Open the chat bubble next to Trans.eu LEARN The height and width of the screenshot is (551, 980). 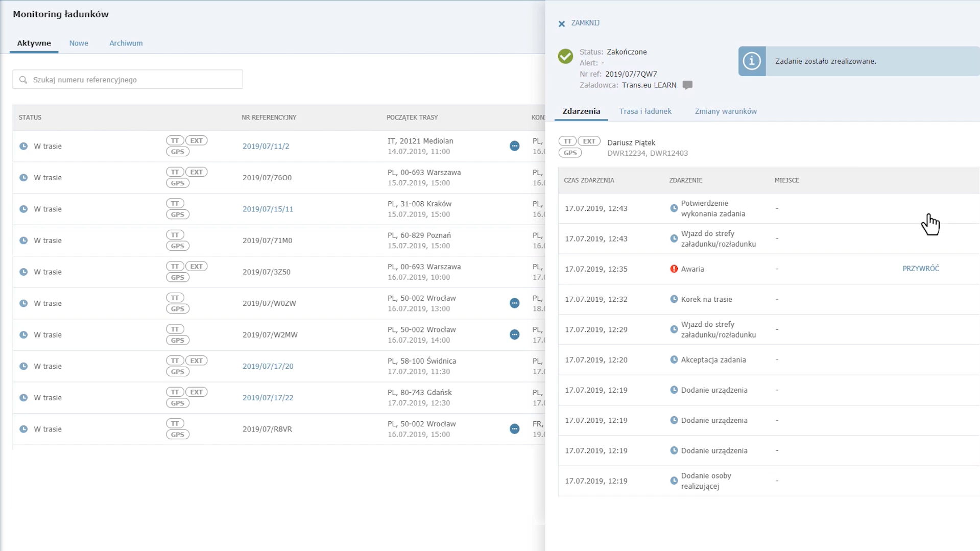tap(687, 85)
